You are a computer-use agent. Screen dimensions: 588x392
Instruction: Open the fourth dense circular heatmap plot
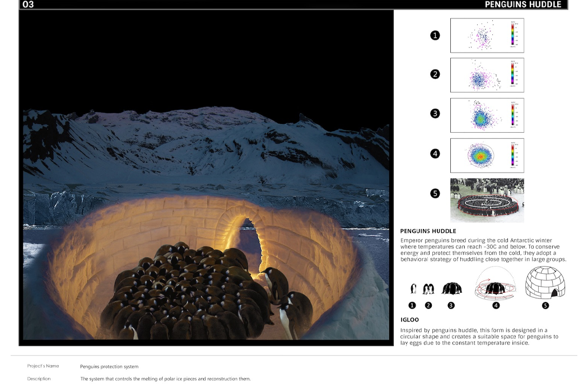tap(487, 155)
